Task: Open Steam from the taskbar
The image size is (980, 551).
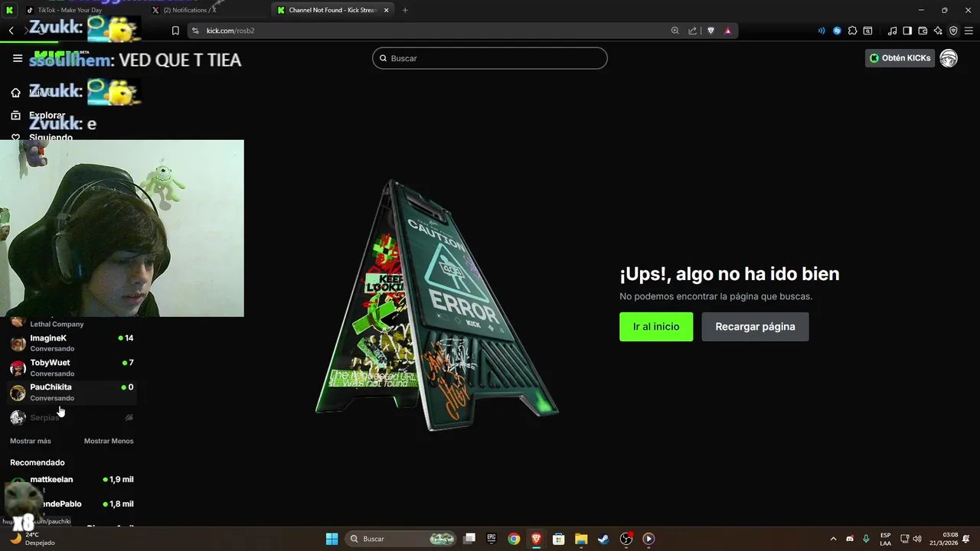Action: (603, 539)
